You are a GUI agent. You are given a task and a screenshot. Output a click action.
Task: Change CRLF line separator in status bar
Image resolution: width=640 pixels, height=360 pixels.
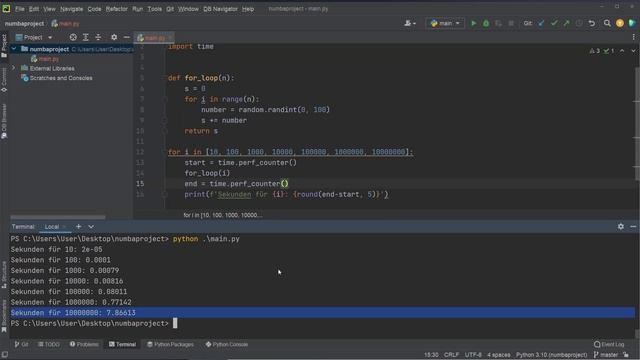click(451, 355)
